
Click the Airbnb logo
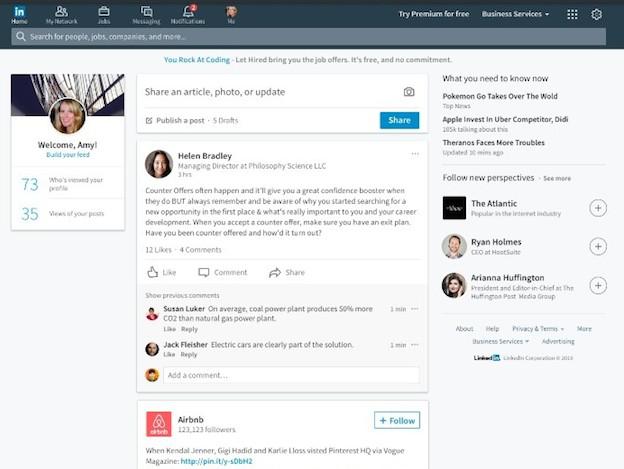click(x=159, y=424)
